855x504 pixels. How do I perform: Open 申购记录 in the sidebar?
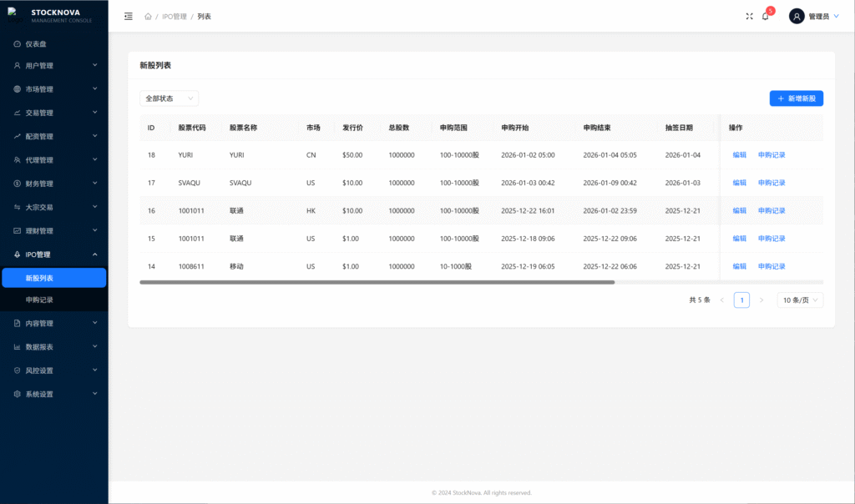(39, 300)
